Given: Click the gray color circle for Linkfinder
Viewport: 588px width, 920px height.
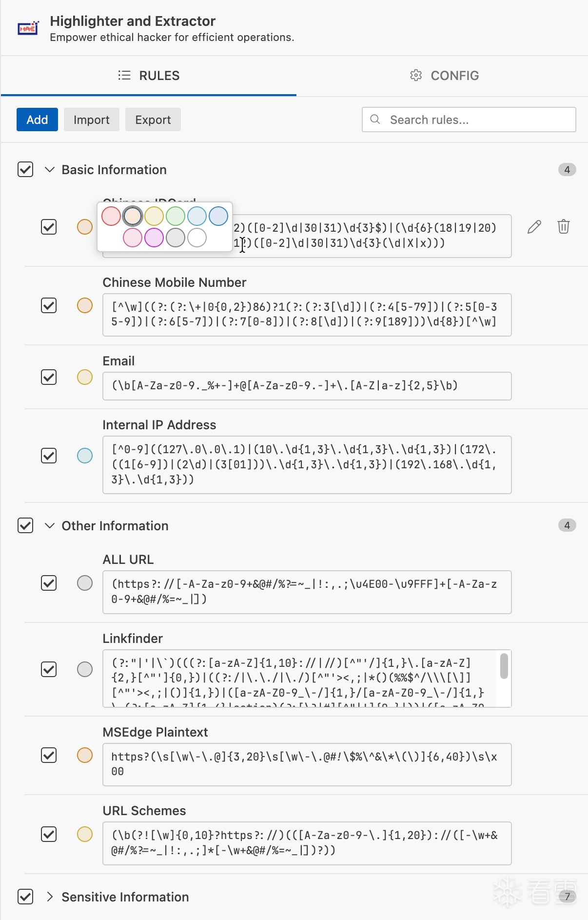Looking at the screenshot, I should 85,669.
